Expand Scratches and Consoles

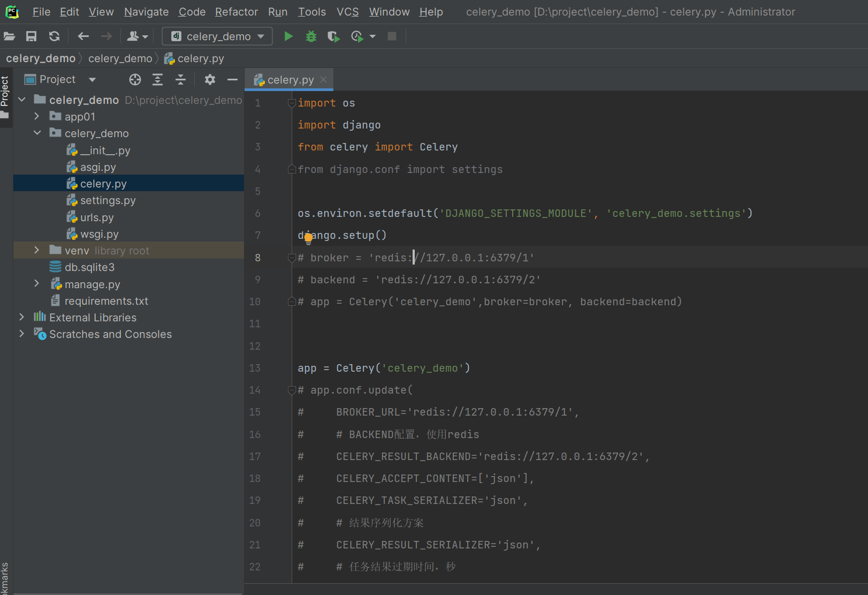click(21, 334)
